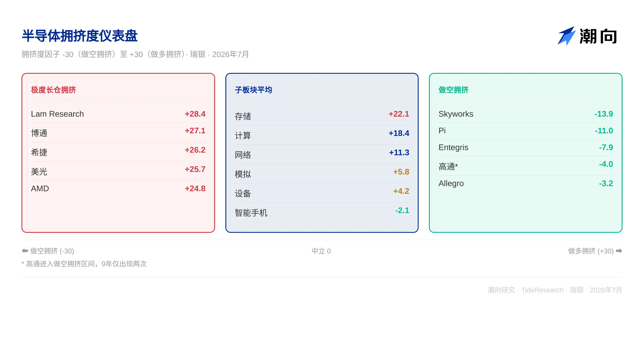644x343 pixels.
Task: Click the -4.0 value for 高通
Action: [x=606, y=164]
